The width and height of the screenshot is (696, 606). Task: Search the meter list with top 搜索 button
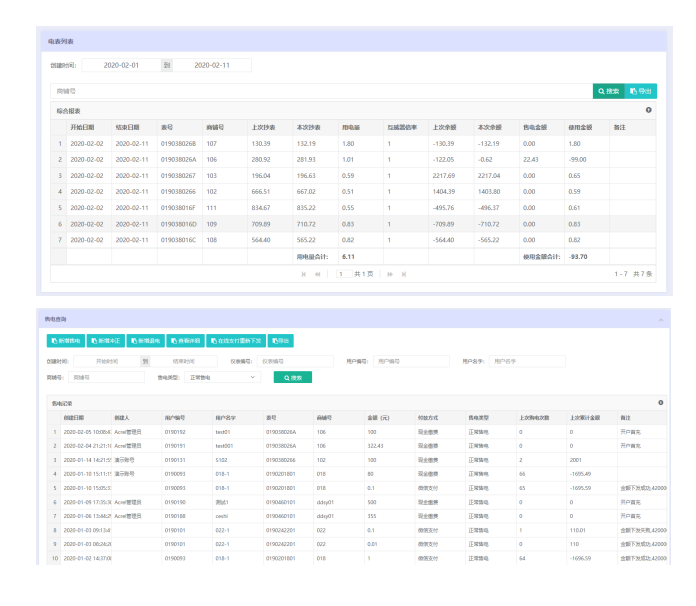[609, 91]
